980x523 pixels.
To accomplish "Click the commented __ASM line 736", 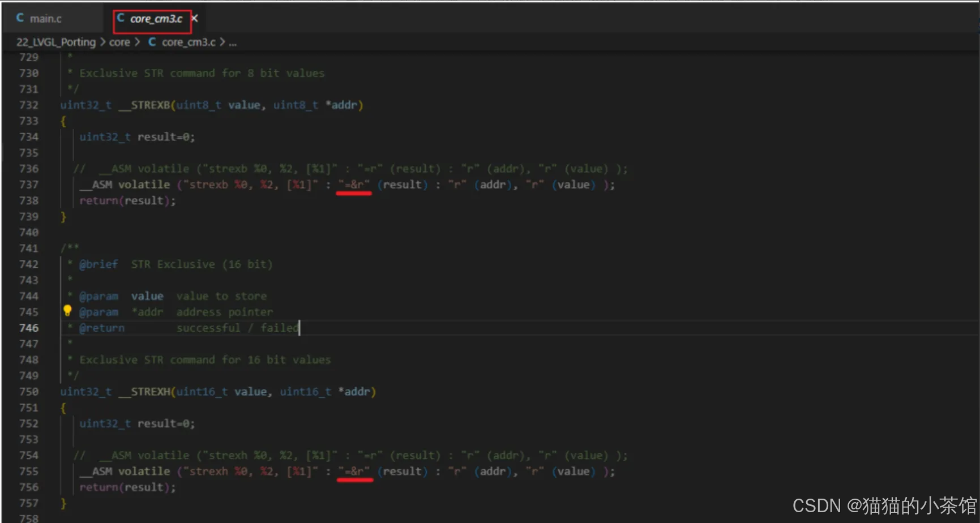I will 350,169.
